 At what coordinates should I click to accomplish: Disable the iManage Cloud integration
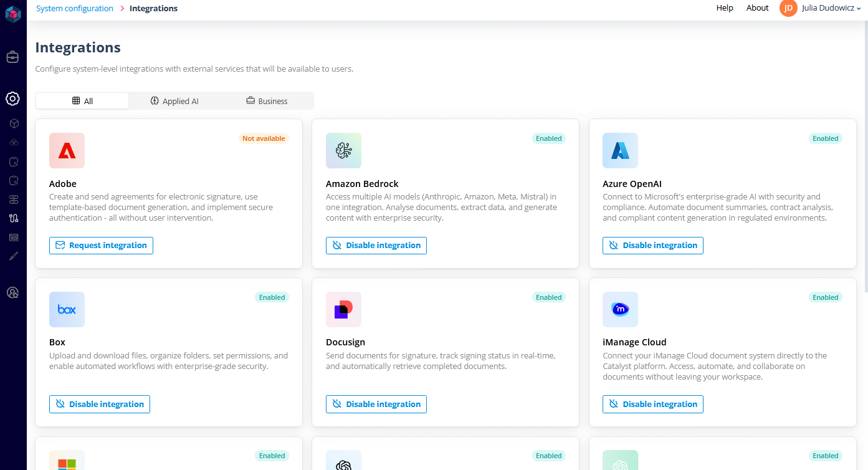click(653, 404)
